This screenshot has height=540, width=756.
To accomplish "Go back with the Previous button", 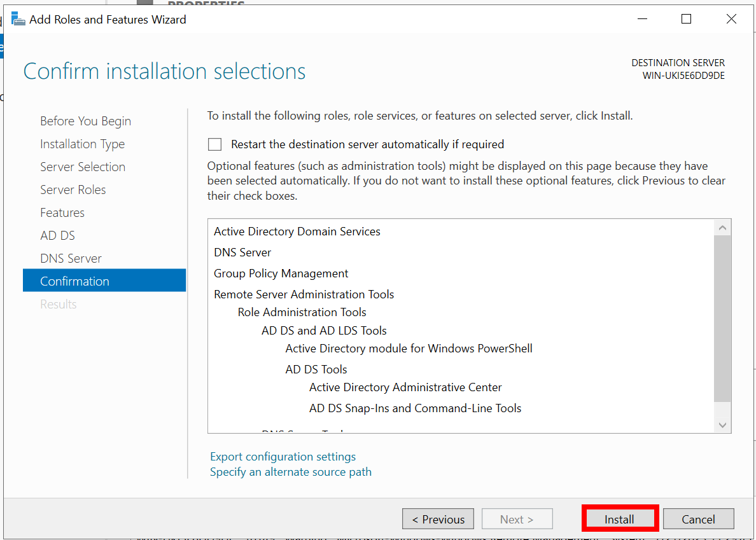I will tap(438, 519).
